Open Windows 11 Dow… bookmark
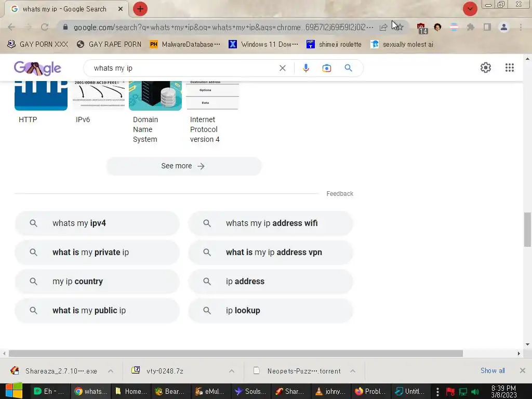 (x=263, y=45)
